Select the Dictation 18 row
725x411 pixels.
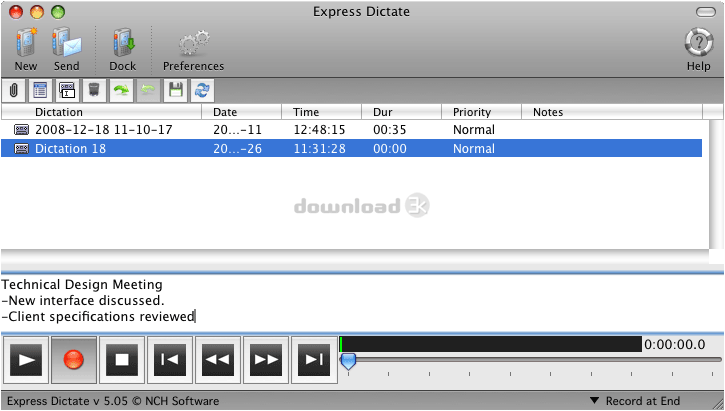[351, 148]
